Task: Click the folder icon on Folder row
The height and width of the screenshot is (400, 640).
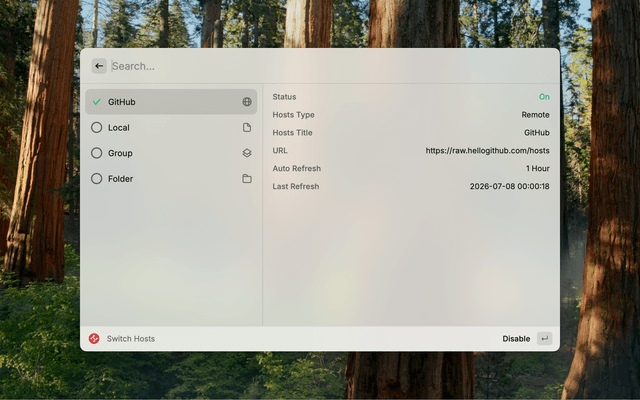Action: [247, 179]
